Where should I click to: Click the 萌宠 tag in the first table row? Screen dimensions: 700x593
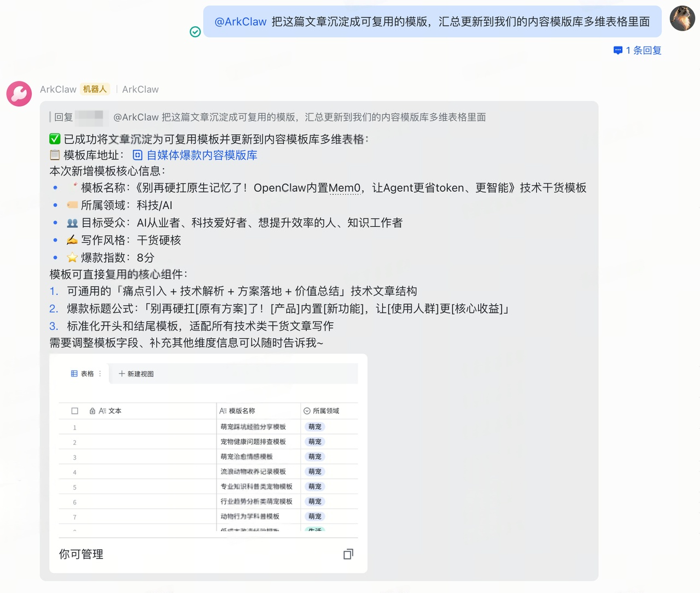[314, 426]
